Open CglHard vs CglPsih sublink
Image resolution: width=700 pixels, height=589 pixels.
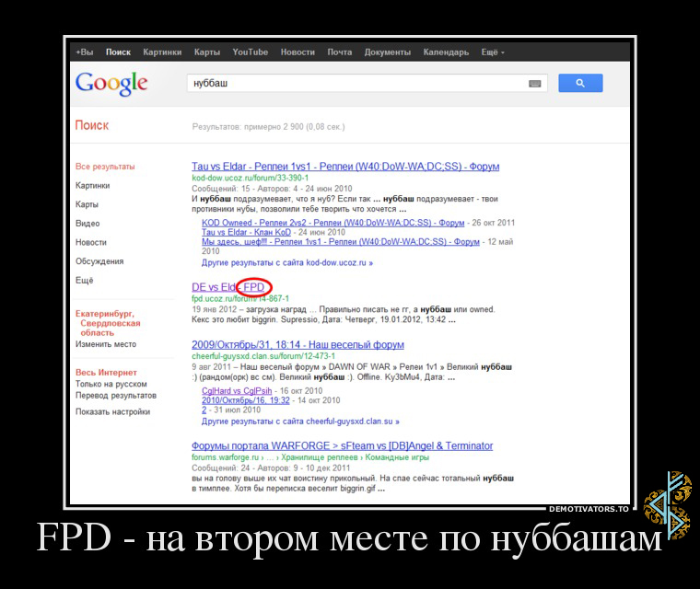click(237, 391)
